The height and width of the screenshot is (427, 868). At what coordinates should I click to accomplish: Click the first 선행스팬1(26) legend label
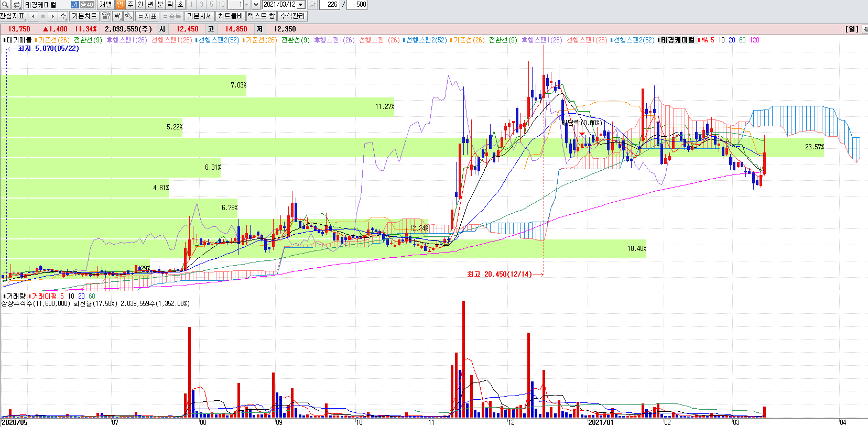(x=172, y=40)
